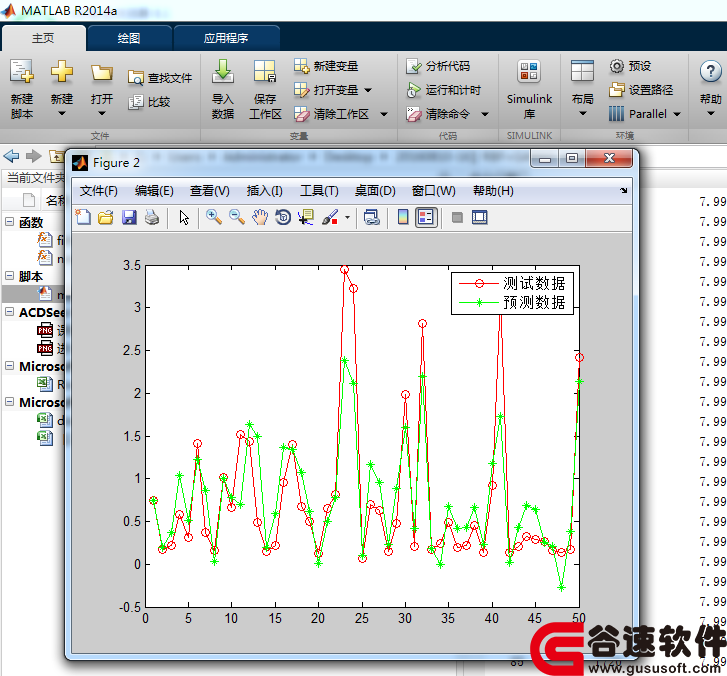Viewport: 727px width, 676px height.
Task: Click the up-one-folder icon
Action: pos(56,156)
